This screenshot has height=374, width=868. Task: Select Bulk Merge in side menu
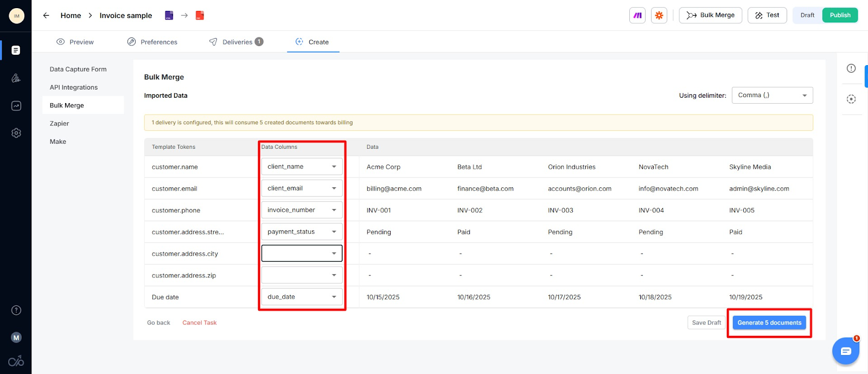coord(83,105)
